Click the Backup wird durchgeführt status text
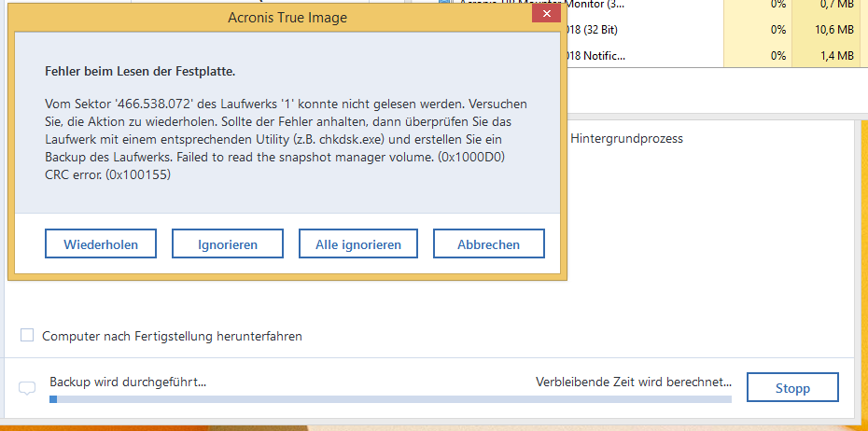 click(128, 382)
